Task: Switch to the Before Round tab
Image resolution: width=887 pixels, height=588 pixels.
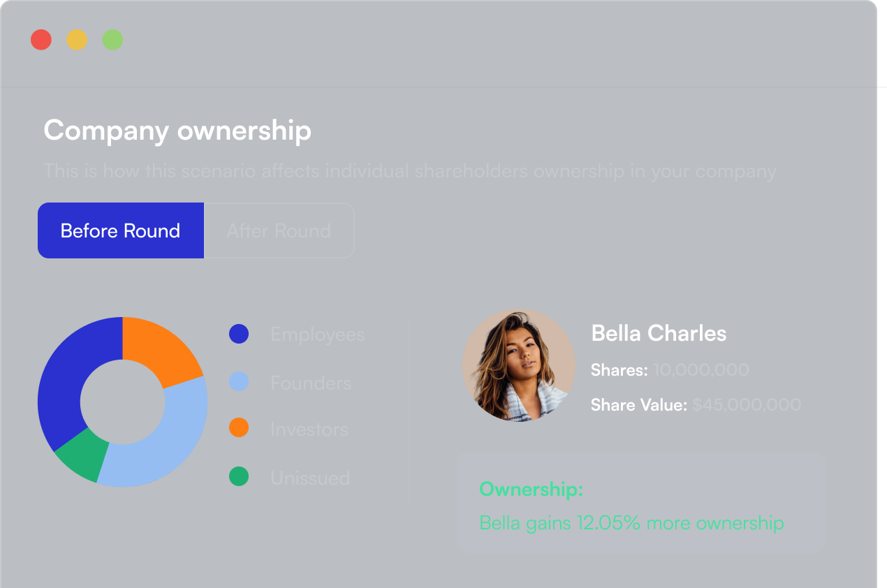Action: point(120,230)
